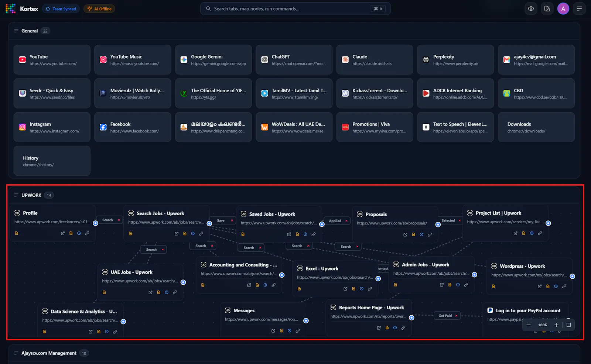Screen dimensions: 591x364
Task: Open the ADCB Internet Banking card
Action: pyautogui.click(x=455, y=93)
